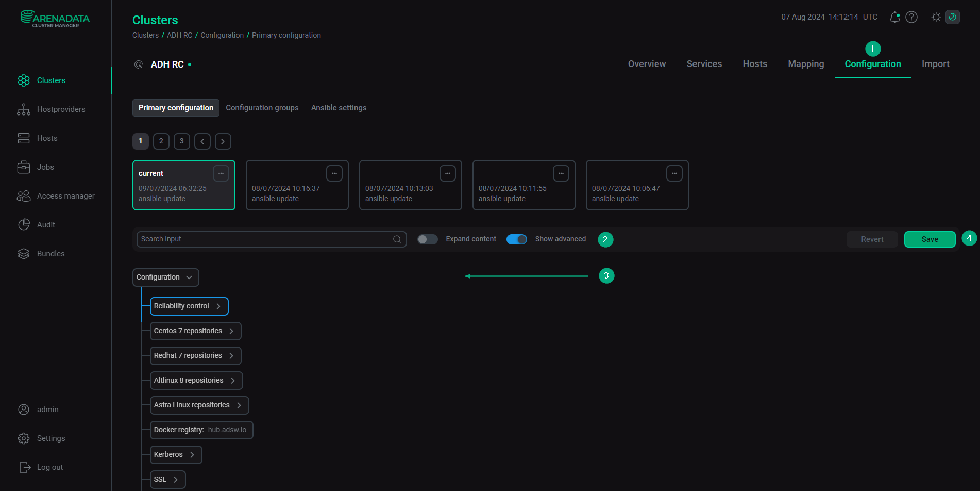Screen dimensions: 980x491
Task: Open the Jobs section
Action: coord(46,167)
